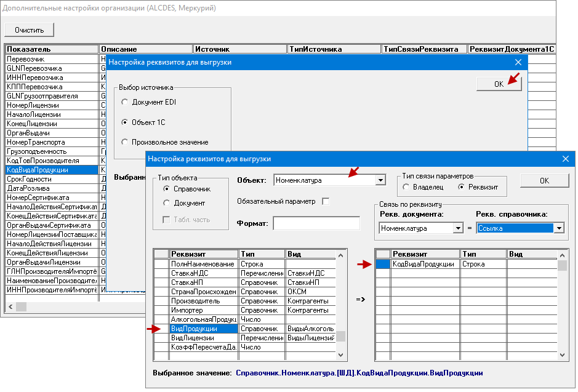Select Грузоподъемность row in main table

coord(52,151)
